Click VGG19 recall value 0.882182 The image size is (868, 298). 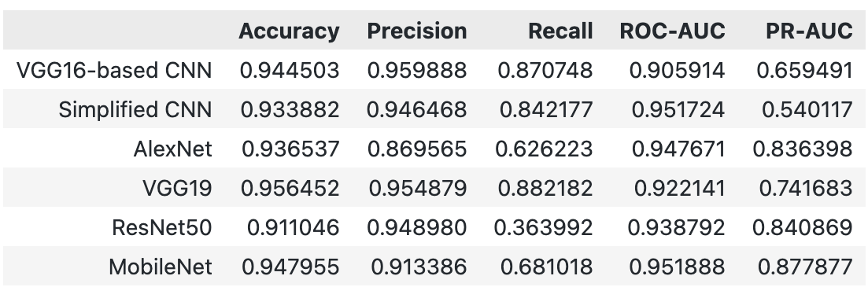(x=545, y=189)
